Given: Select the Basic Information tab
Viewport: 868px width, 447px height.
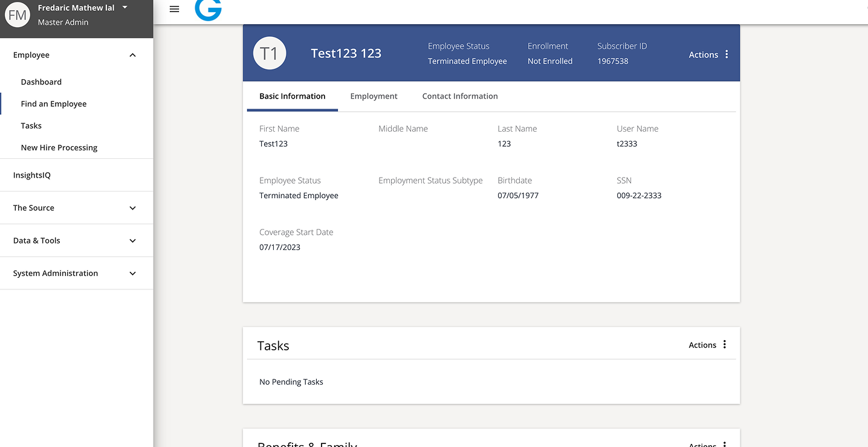Looking at the screenshot, I should (292, 96).
